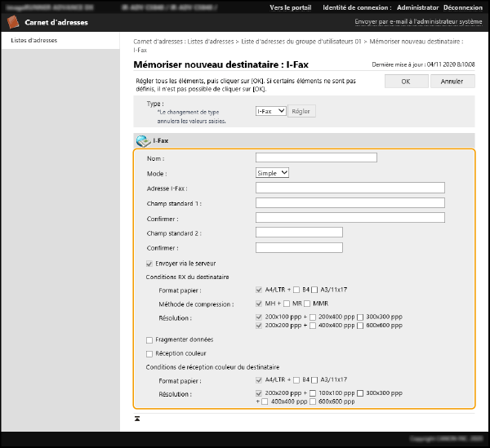Click the Déconnexion link

coord(462,7)
